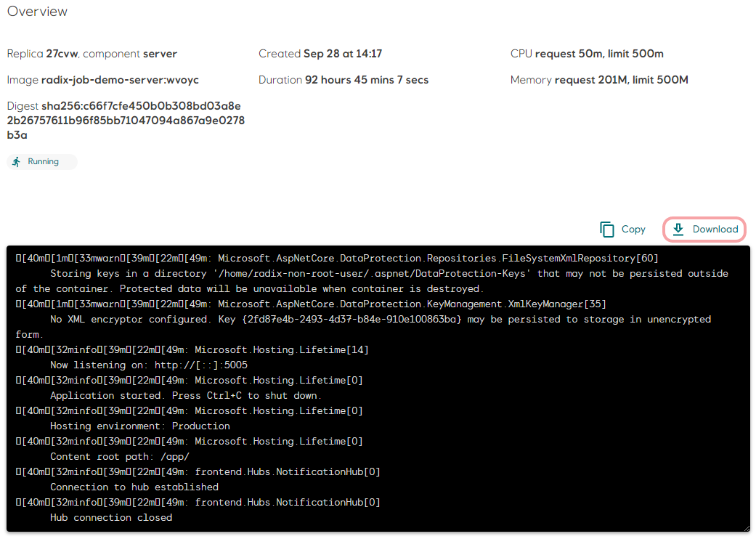Click the running person status icon
The width and height of the screenshot is (756, 539).
[17, 162]
